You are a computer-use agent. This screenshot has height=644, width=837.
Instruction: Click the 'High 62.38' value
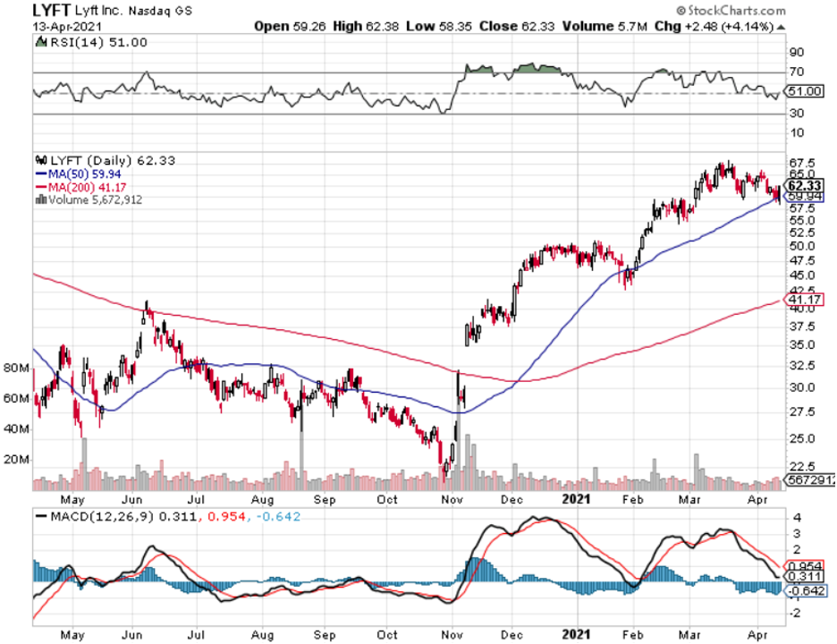(366, 26)
